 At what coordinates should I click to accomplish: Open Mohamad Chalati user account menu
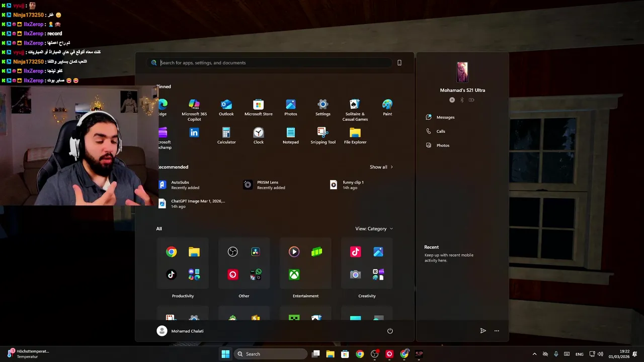pyautogui.click(x=180, y=331)
